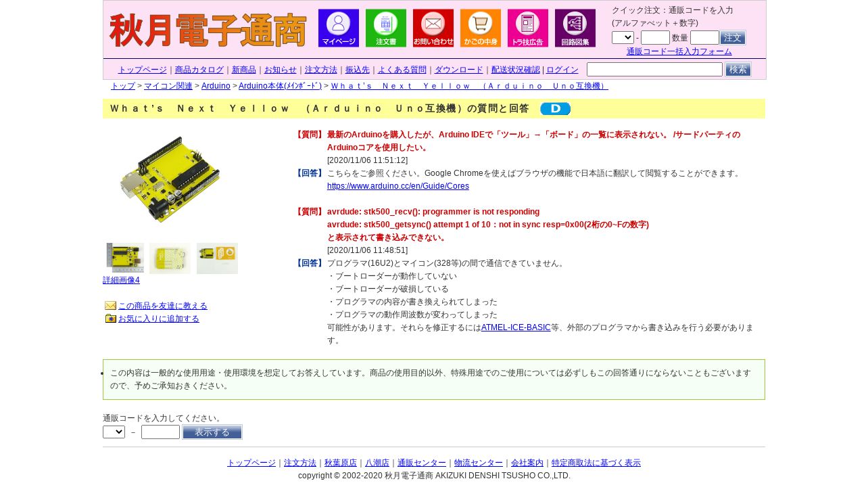Screen dimensions: 868x502
Task: Open footer 注文方法 link
Action: pos(300,463)
